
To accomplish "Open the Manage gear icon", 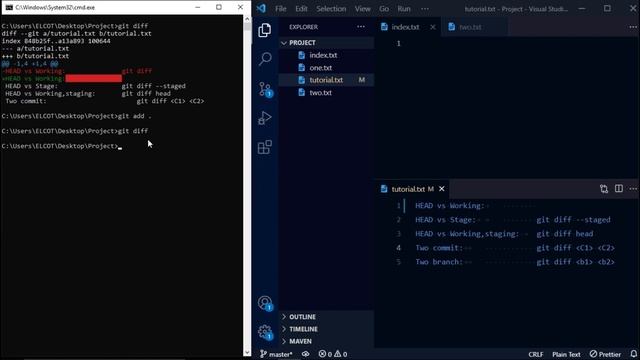I will point(265,332).
